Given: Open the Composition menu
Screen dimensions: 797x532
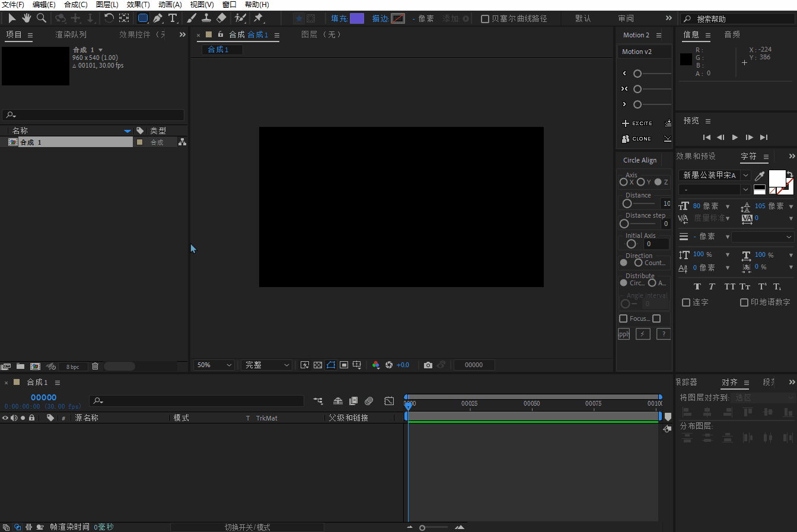Looking at the screenshot, I should (75, 5).
